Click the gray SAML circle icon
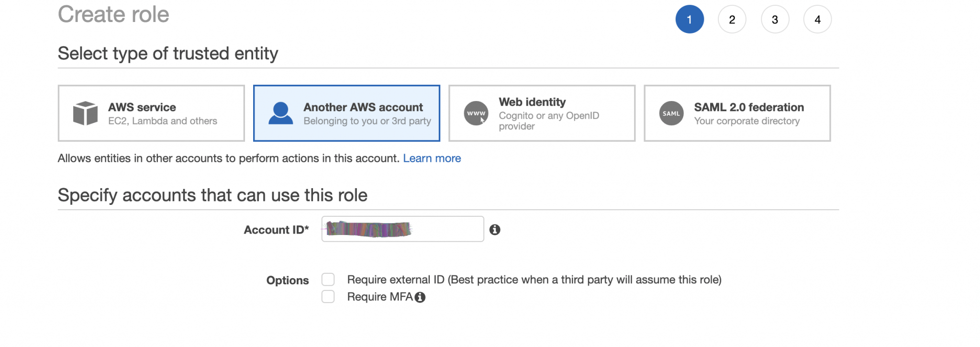 (670, 113)
